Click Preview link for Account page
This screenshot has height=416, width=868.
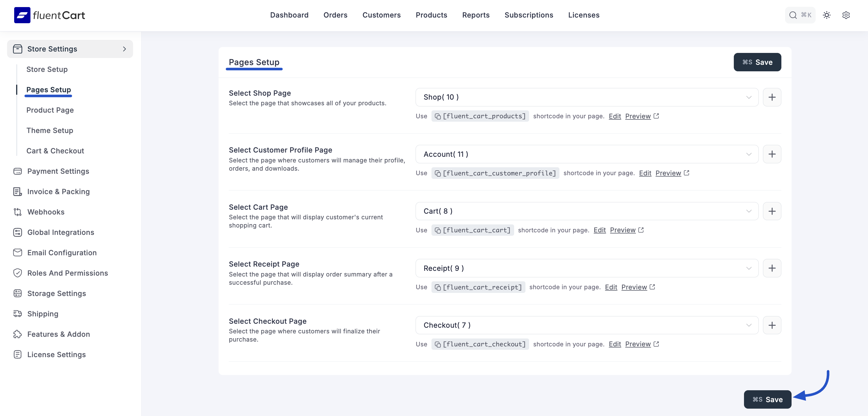click(x=668, y=173)
